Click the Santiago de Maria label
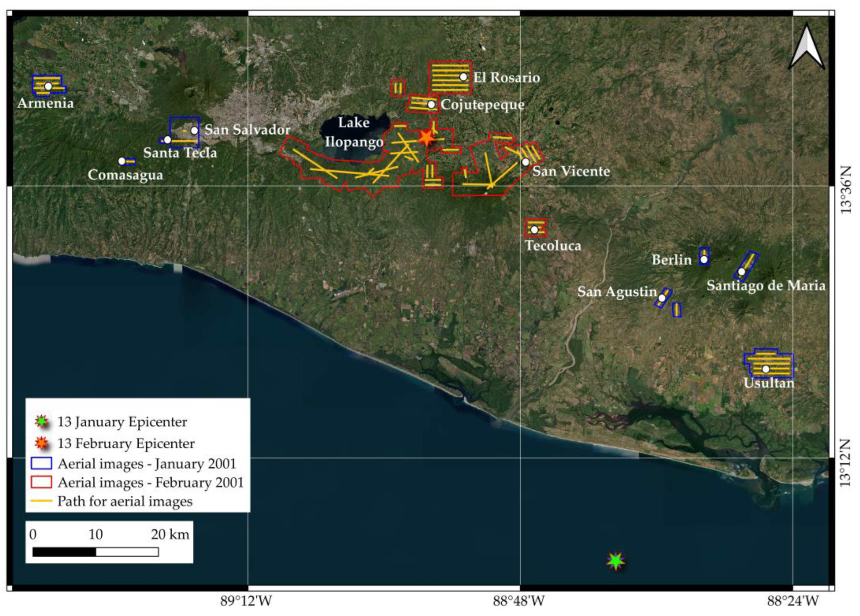Viewport: 860px width, 616px height. (766, 285)
